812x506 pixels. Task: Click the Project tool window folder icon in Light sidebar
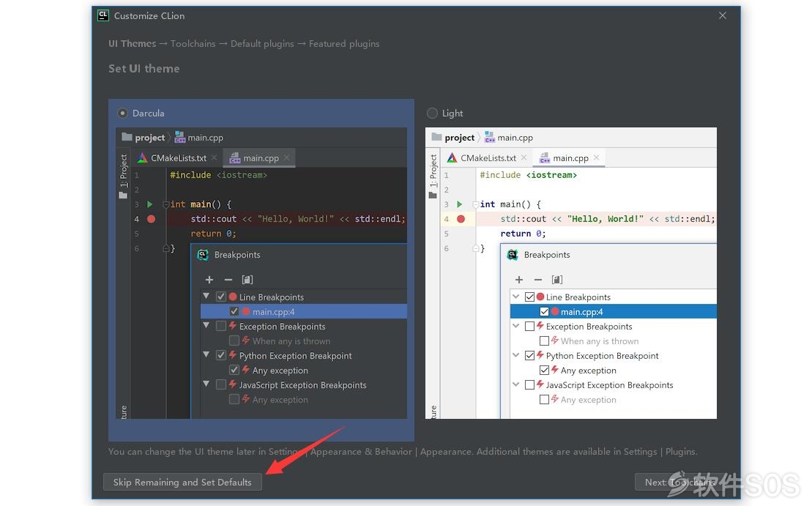tap(433, 196)
